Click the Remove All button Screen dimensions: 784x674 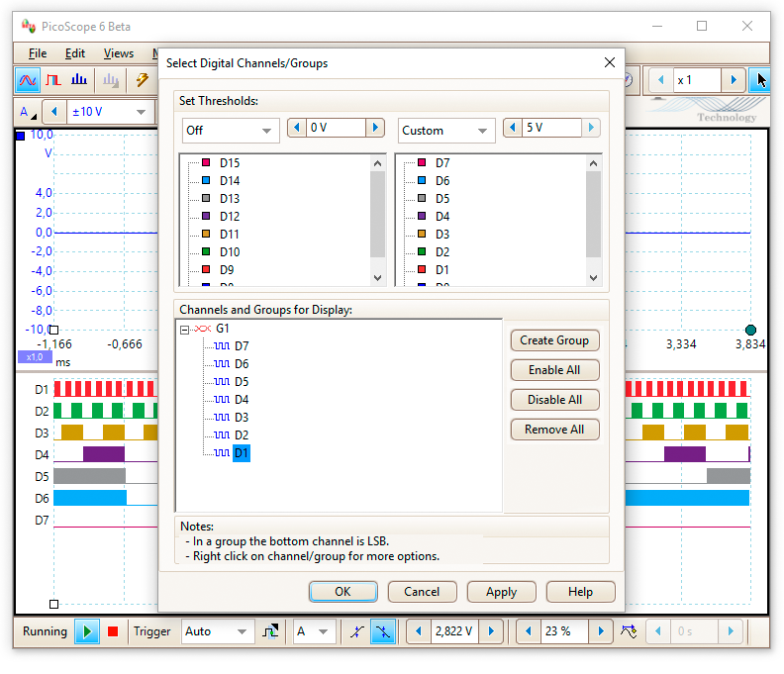[x=554, y=430]
